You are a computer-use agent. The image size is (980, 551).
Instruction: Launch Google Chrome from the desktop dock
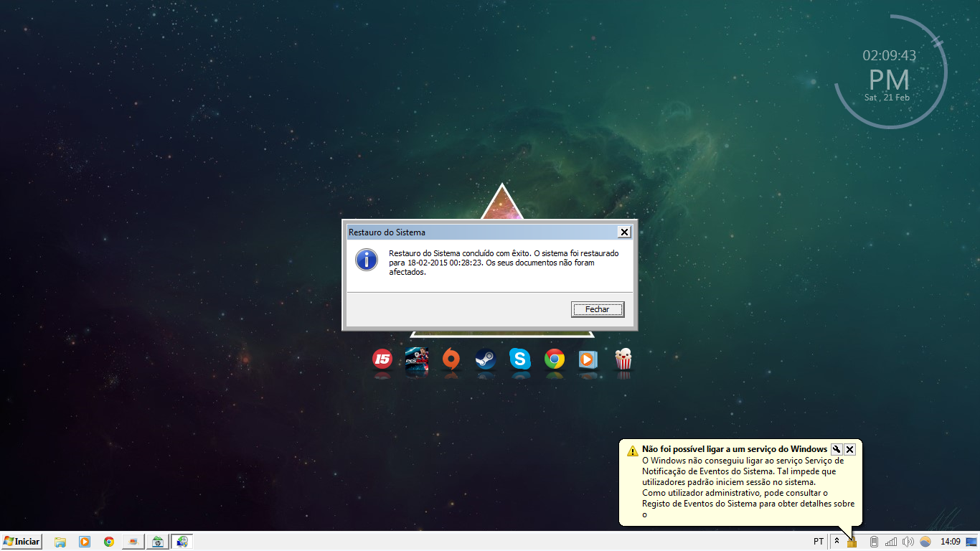point(555,359)
